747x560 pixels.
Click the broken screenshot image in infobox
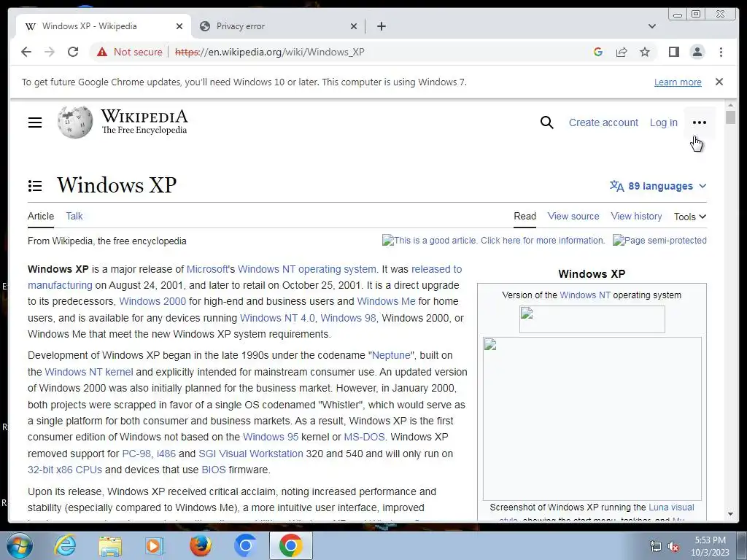592,419
